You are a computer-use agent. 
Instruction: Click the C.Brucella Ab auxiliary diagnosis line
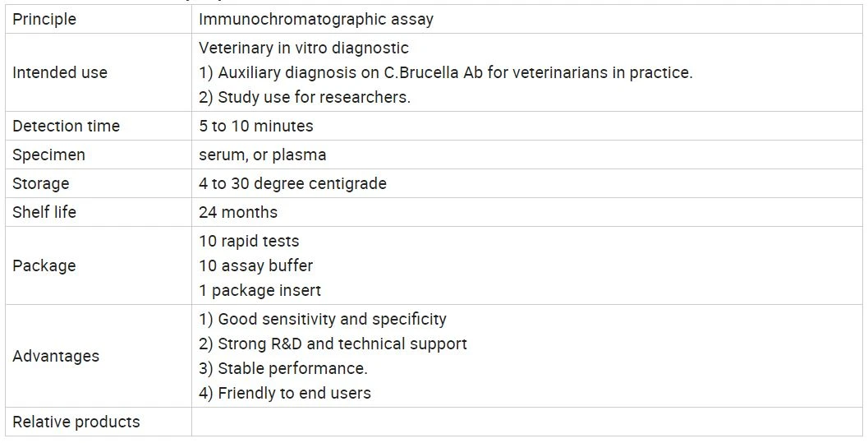(446, 72)
